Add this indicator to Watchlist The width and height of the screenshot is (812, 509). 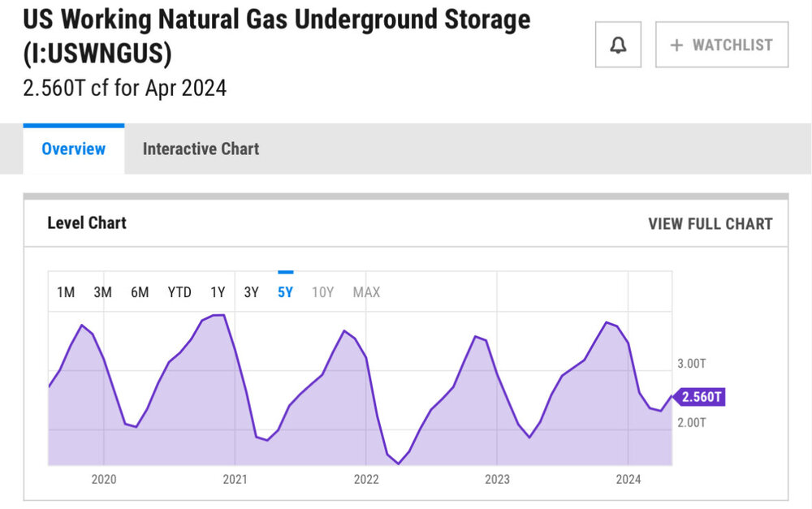click(x=722, y=45)
